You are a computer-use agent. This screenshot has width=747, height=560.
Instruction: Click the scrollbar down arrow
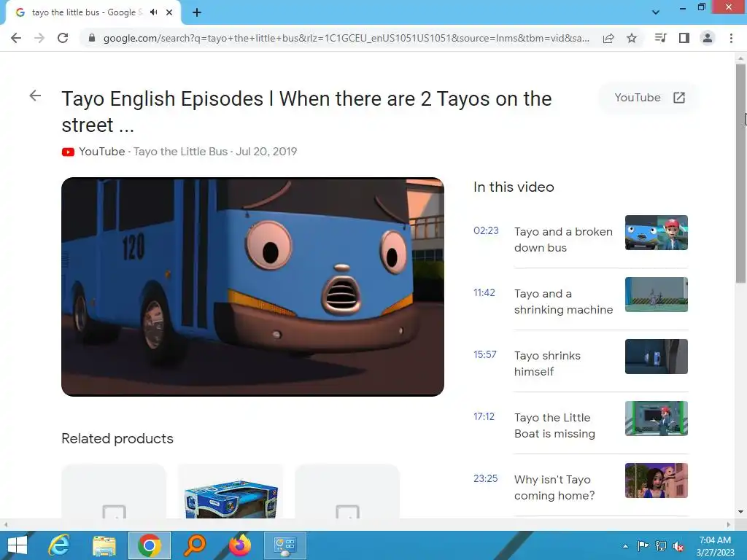(740, 512)
